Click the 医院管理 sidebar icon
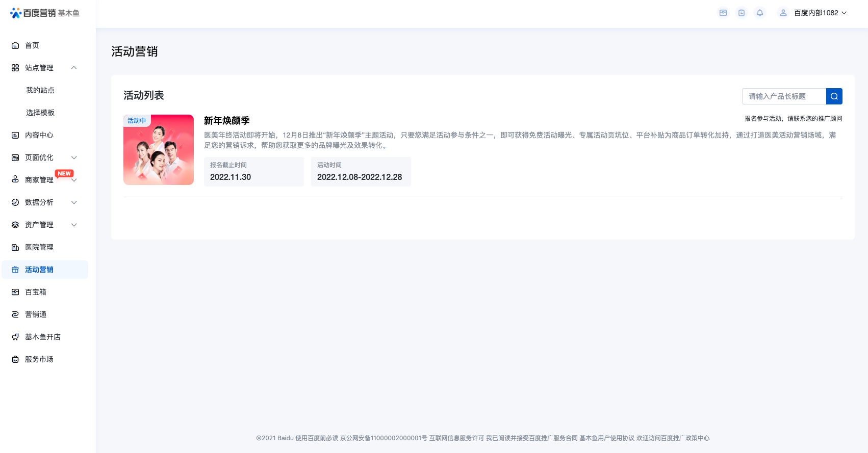Screen dimensions: 868x453 [x=15, y=247]
